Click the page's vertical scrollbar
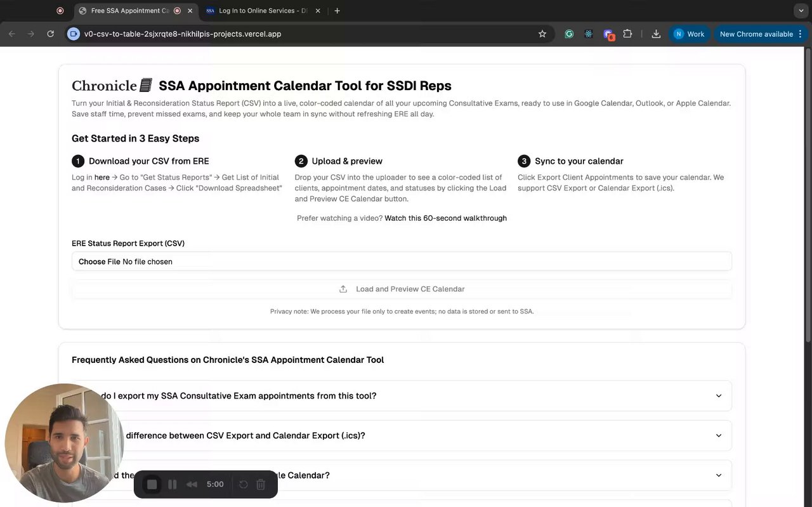The width and height of the screenshot is (812, 507). 807,197
